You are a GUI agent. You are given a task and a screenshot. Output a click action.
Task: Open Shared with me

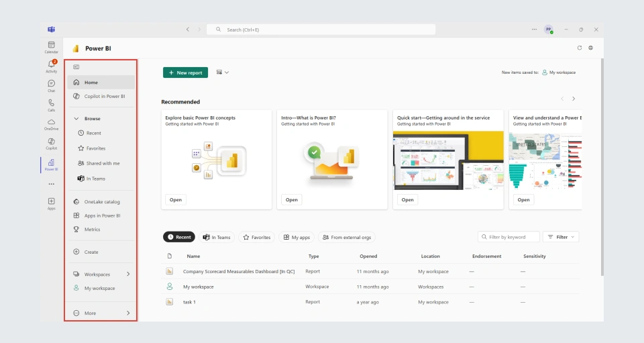(x=101, y=163)
